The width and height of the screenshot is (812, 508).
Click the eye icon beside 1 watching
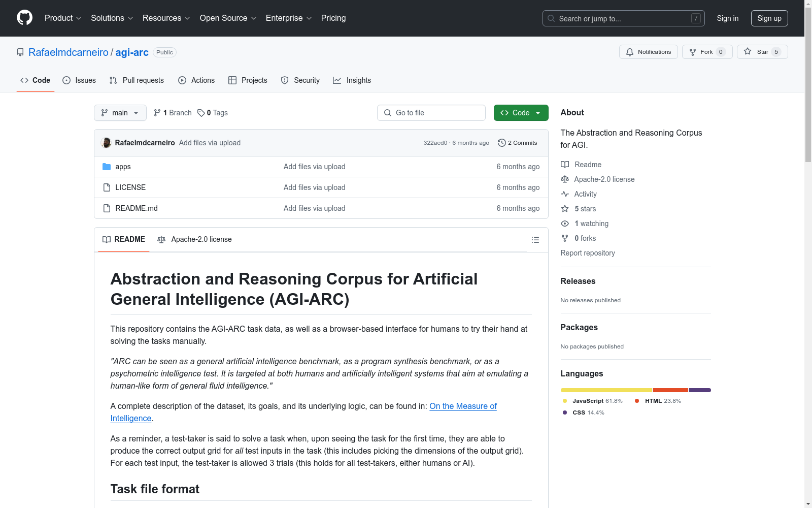[x=565, y=224]
